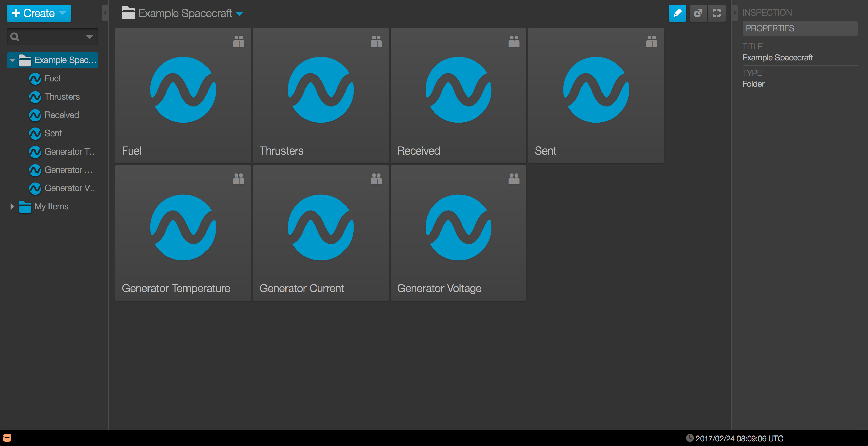Open the Example Spacecraft title dropdown
Viewport: 868px width, 446px height.
tap(240, 14)
